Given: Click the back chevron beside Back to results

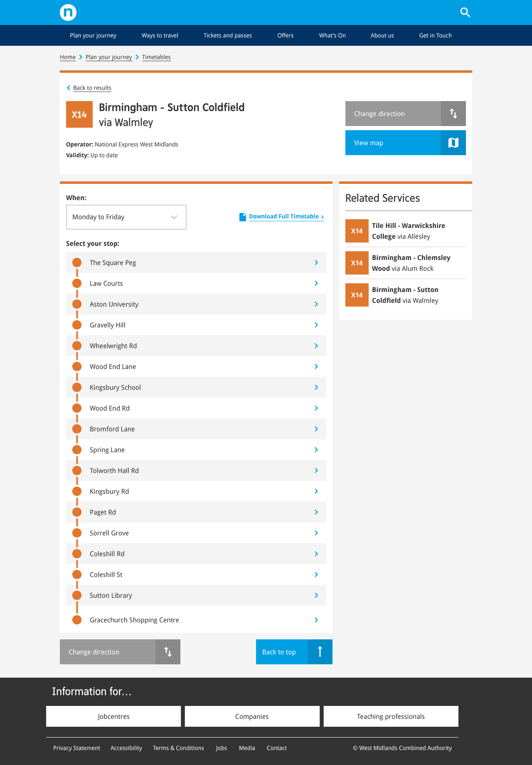Looking at the screenshot, I should 69,88.
